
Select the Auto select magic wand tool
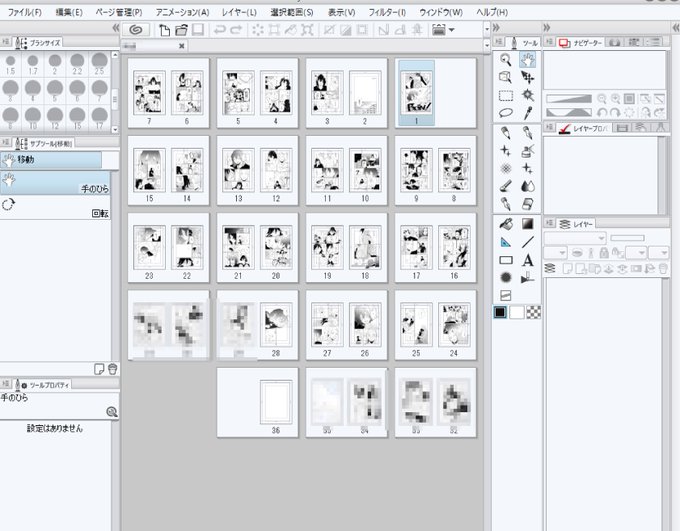[527, 95]
